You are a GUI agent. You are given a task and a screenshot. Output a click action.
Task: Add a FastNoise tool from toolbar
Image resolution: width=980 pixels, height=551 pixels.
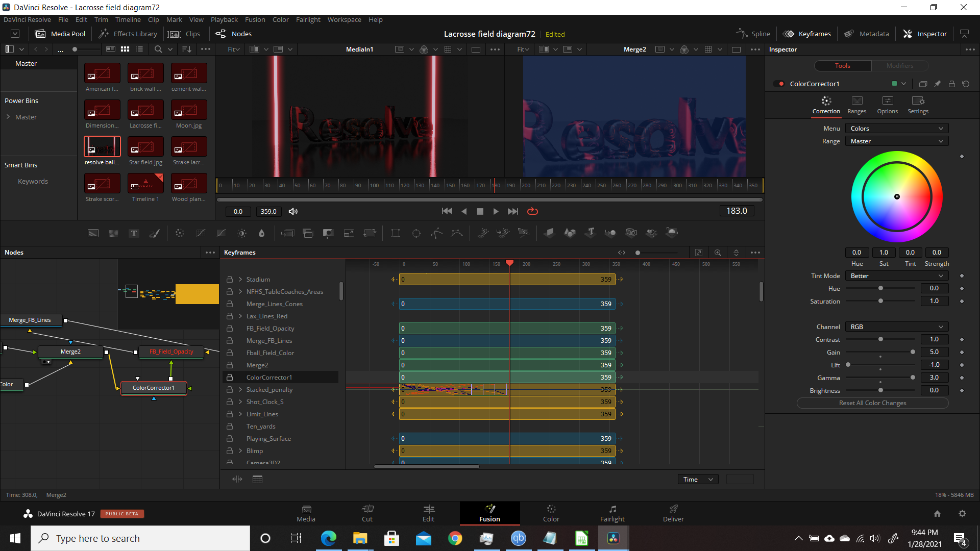(113, 233)
